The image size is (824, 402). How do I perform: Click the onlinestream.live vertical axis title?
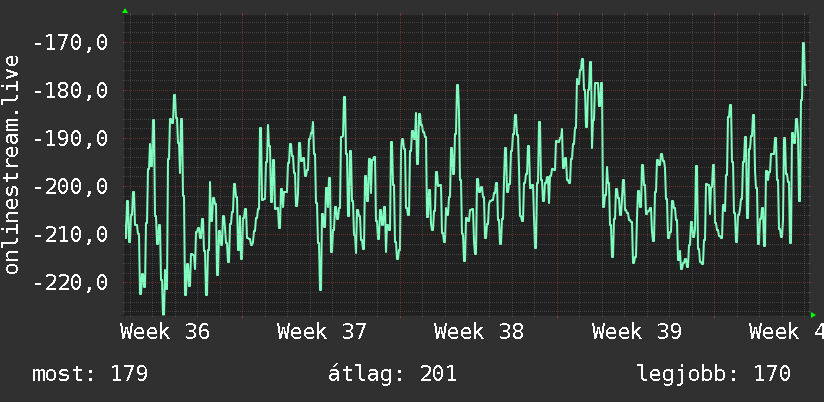[x=11, y=164]
